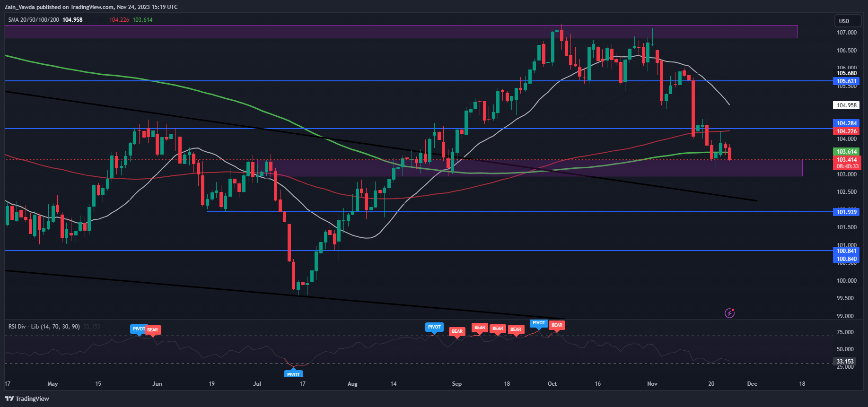
Task: Click the PIVOT marker above mid-August RSI
Action: [434, 327]
